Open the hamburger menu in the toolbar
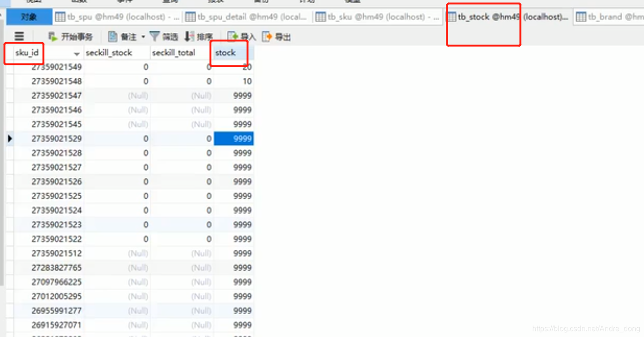 [19, 36]
